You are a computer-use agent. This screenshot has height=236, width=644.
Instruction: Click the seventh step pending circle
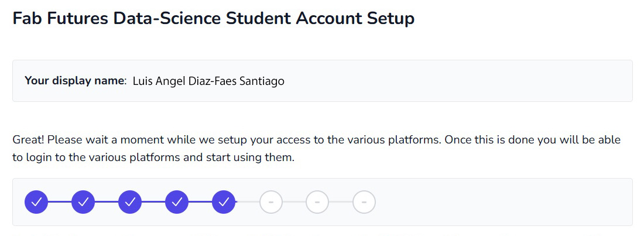[x=317, y=202]
